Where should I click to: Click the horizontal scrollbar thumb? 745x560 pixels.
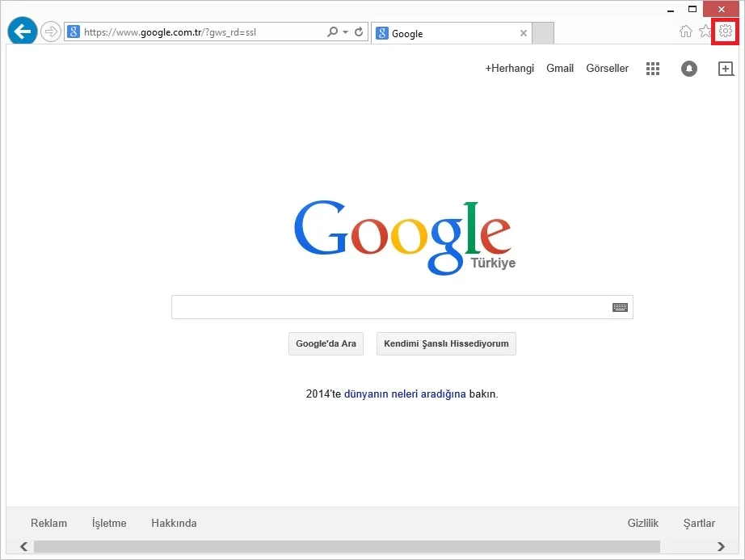click(x=347, y=547)
